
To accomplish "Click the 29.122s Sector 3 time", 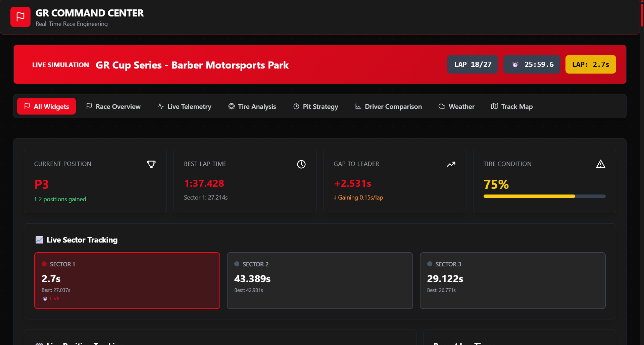I will (x=445, y=279).
